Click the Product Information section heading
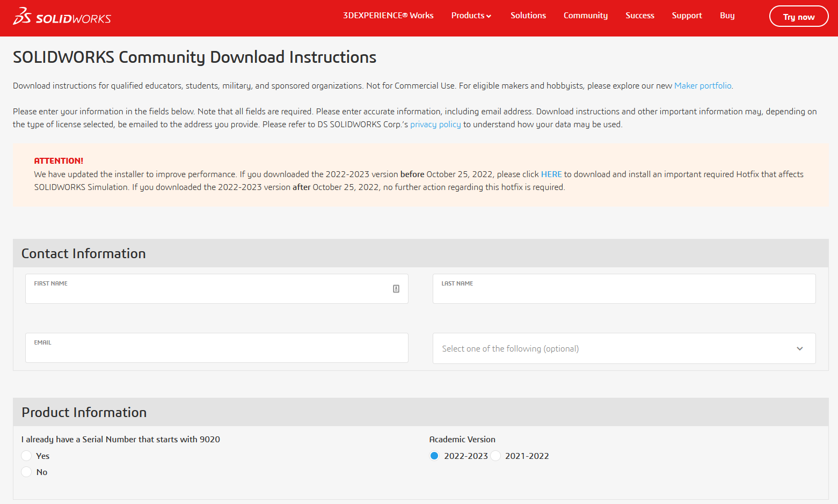 click(x=84, y=412)
